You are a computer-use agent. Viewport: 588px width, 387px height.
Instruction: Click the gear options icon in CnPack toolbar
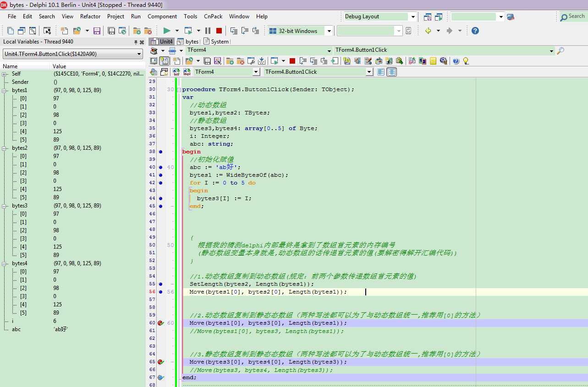(x=443, y=61)
